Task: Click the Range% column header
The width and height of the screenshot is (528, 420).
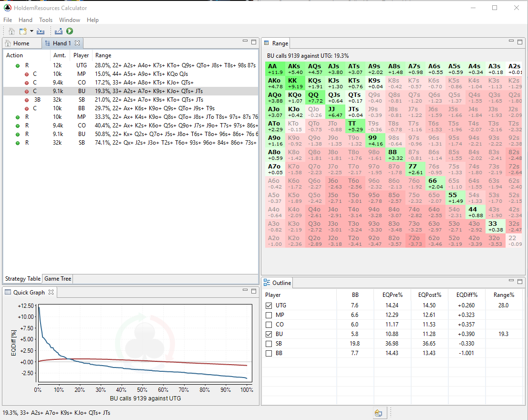Action: pyautogui.click(x=504, y=295)
